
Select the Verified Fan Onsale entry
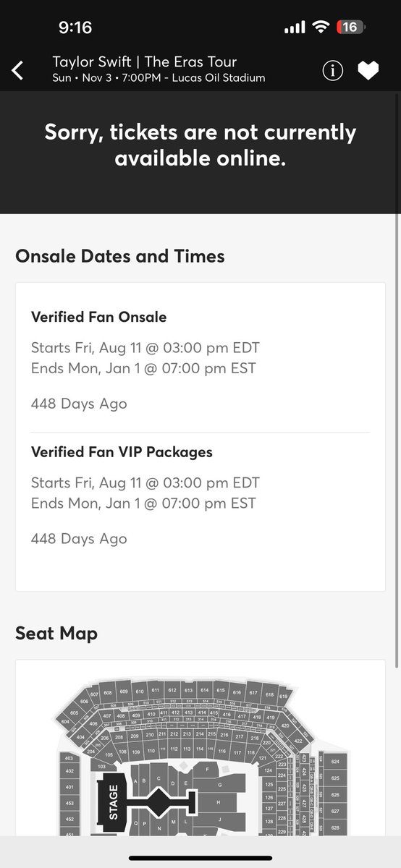coord(98,317)
